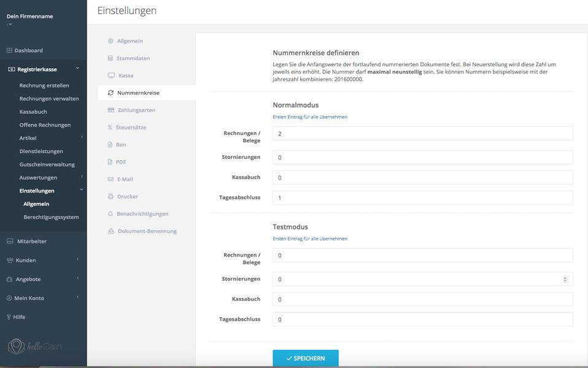This screenshot has height=368, width=588.
Task: Expand the Angebote menu chevron
Action: coord(77,278)
